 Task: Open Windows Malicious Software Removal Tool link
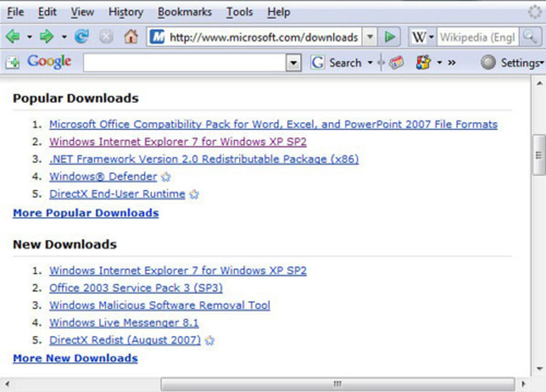point(160,305)
